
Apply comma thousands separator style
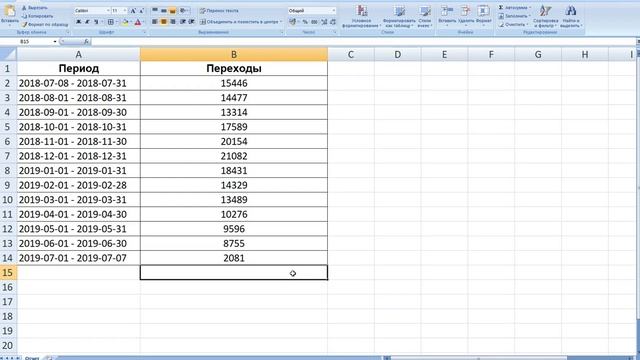point(314,22)
